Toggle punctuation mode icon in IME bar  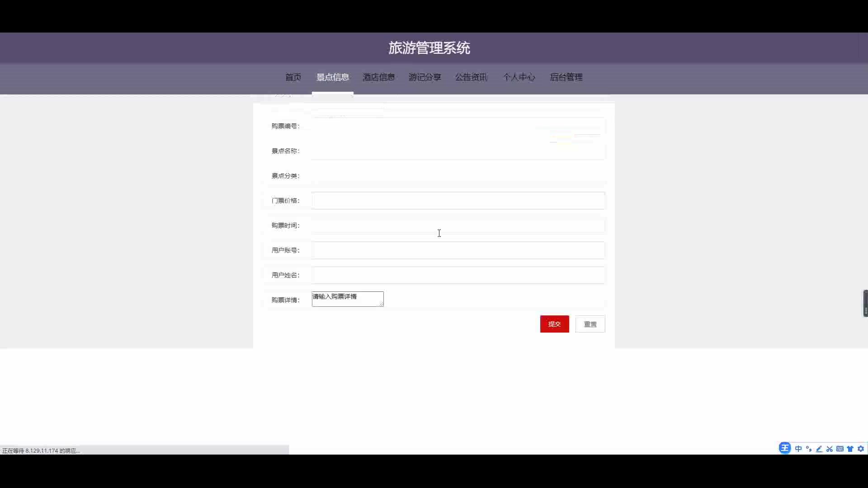[809, 449]
